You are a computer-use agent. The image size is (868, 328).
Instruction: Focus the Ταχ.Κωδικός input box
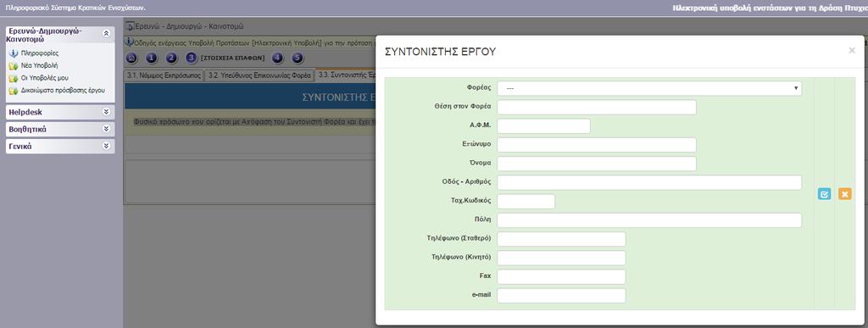(526, 202)
